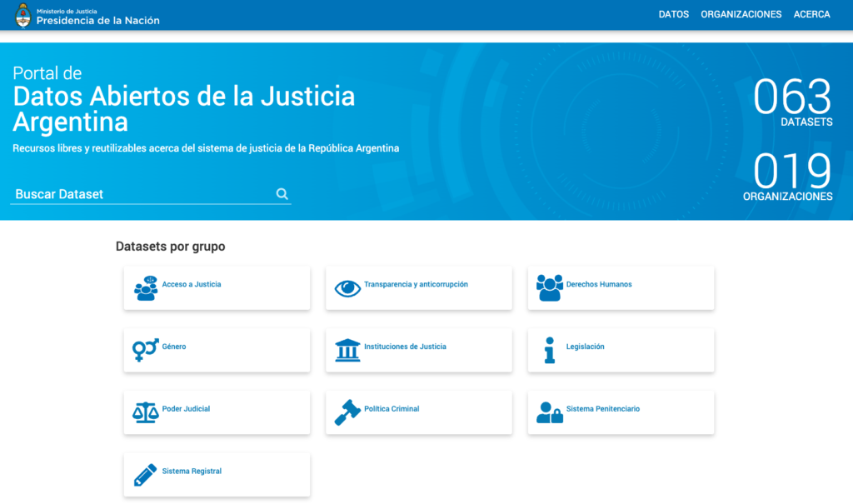The image size is (853, 504).
Task: Go to ORGANIZACIONES in the top navigation
Action: tap(741, 14)
